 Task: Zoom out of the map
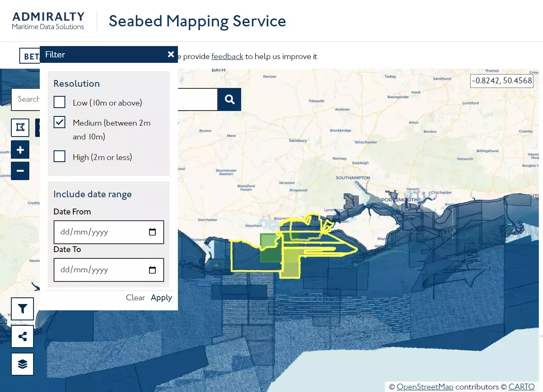[20, 171]
